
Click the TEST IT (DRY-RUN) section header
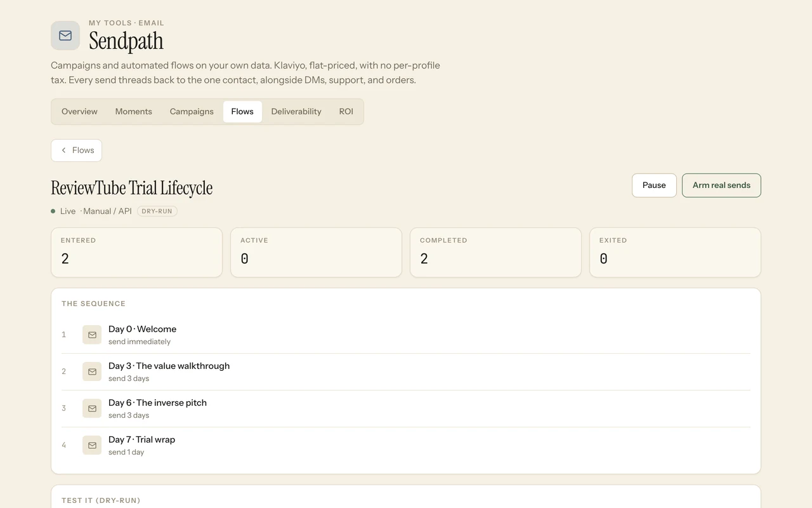click(x=101, y=500)
